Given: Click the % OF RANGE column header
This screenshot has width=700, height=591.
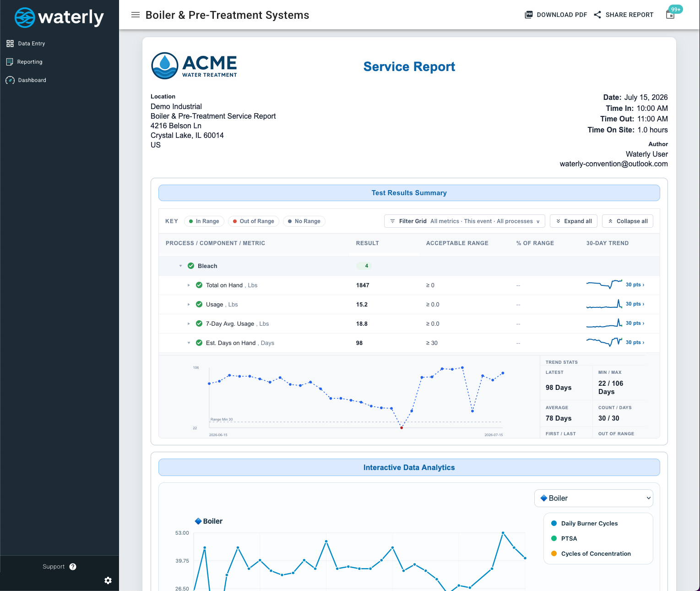Looking at the screenshot, I should point(535,243).
